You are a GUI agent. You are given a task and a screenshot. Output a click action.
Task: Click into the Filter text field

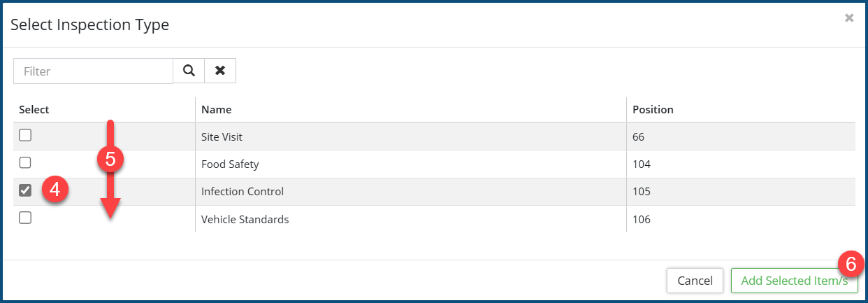[93, 71]
